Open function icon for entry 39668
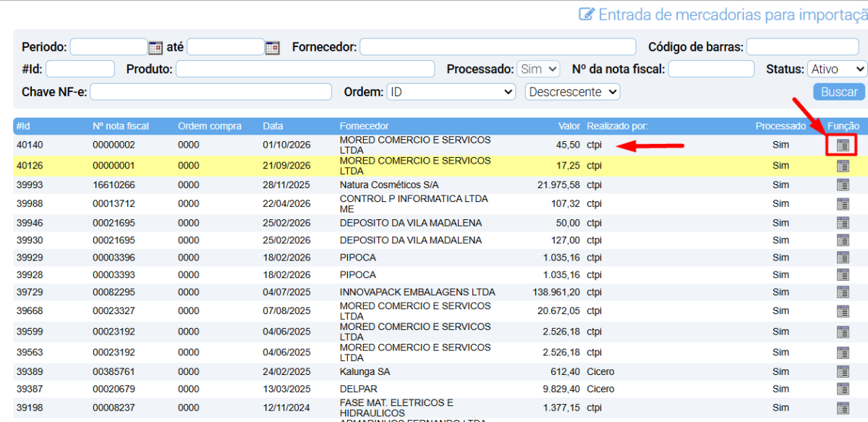 tap(843, 311)
